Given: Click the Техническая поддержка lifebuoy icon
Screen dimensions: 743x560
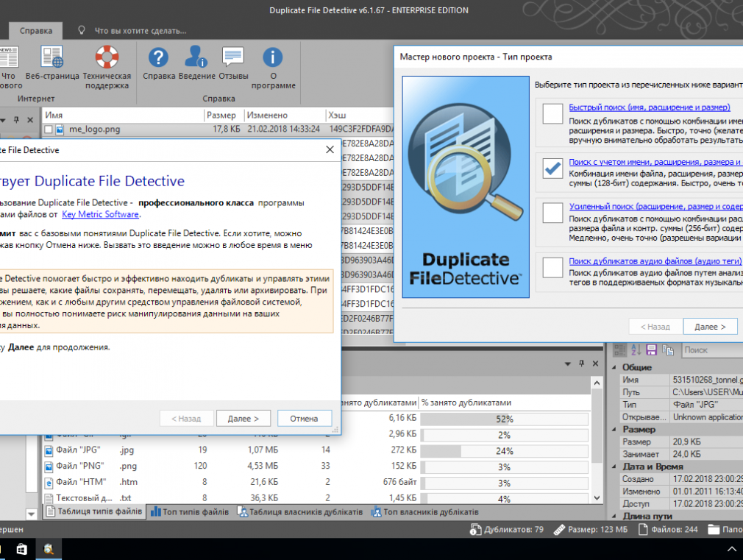Looking at the screenshot, I should coord(107,57).
